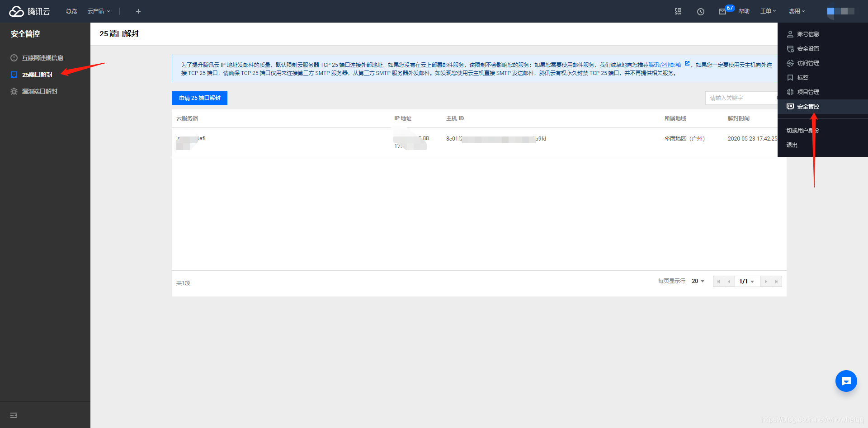868x428 pixels.
Task: Click the plus icon in top bar
Action: (138, 11)
